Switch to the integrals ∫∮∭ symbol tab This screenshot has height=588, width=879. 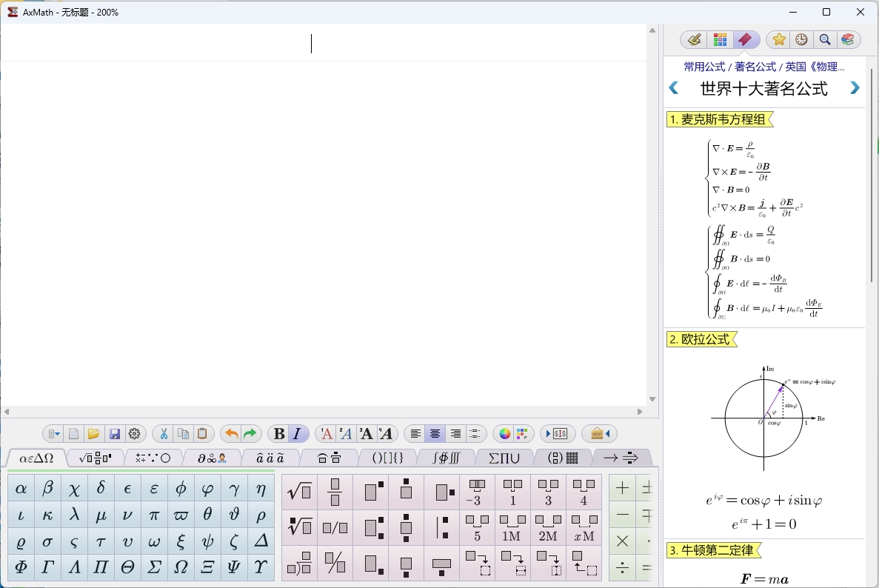pos(444,458)
